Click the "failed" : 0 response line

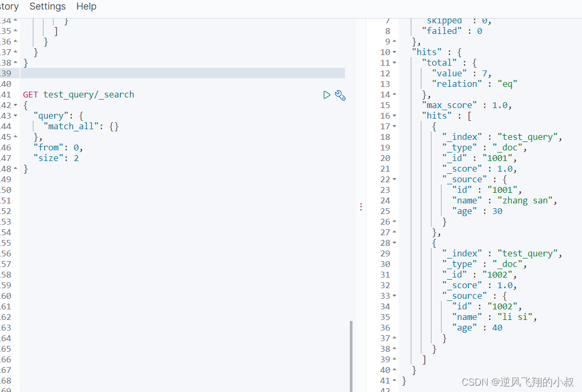pyautogui.click(x=452, y=31)
